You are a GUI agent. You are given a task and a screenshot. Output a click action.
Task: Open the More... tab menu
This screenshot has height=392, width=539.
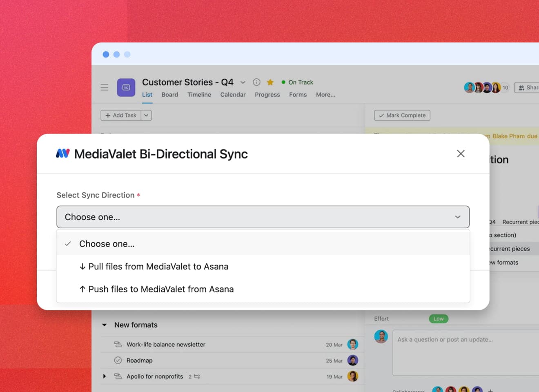325,95
